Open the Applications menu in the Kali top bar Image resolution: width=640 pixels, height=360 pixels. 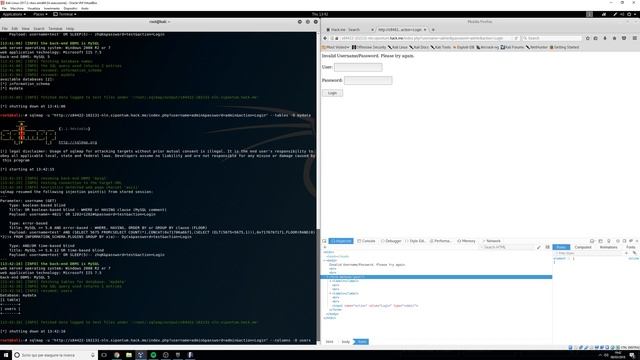14,14
